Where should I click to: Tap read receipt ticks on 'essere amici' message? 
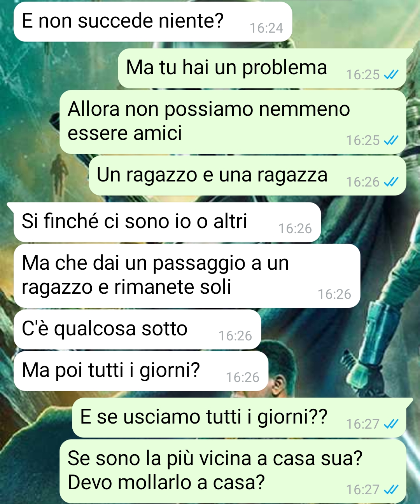(x=391, y=140)
